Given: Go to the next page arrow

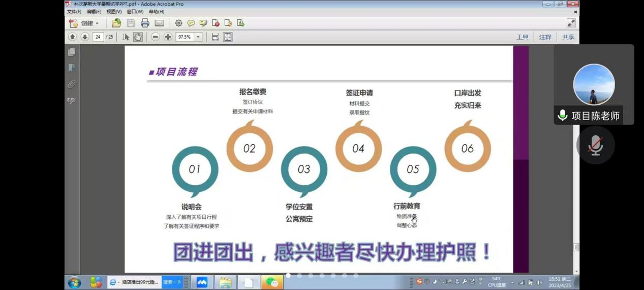Looking at the screenshot, I should (84, 37).
